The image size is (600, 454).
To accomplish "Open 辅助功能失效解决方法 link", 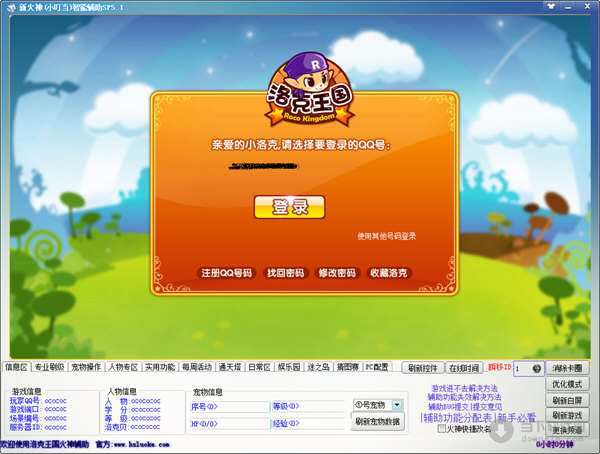I will pyautogui.click(x=465, y=397).
